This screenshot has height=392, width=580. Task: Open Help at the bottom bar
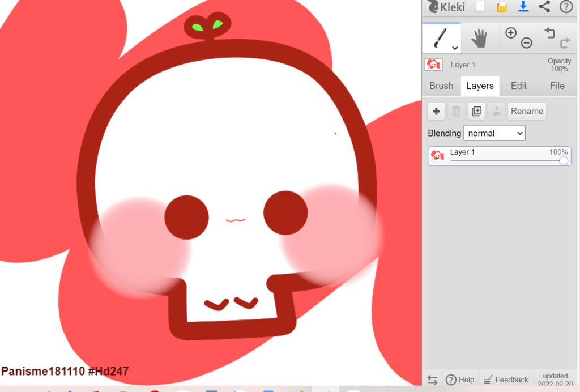tap(460, 380)
